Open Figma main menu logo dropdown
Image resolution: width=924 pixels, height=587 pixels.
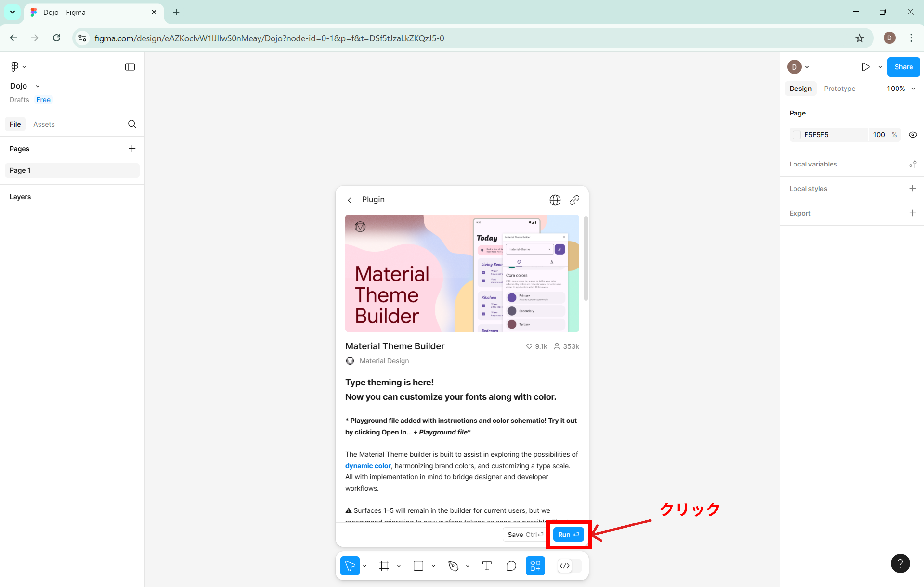pos(17,67)
